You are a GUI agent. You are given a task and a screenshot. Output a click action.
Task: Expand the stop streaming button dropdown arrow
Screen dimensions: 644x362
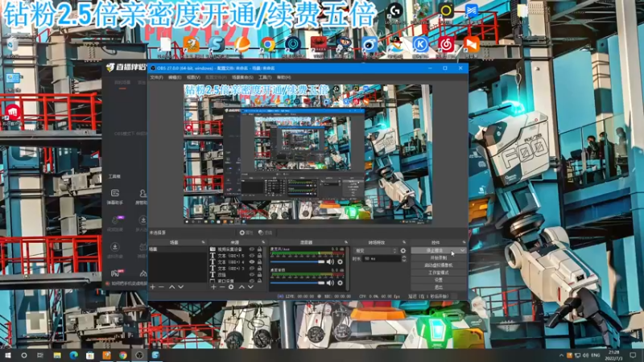(462, 250)
